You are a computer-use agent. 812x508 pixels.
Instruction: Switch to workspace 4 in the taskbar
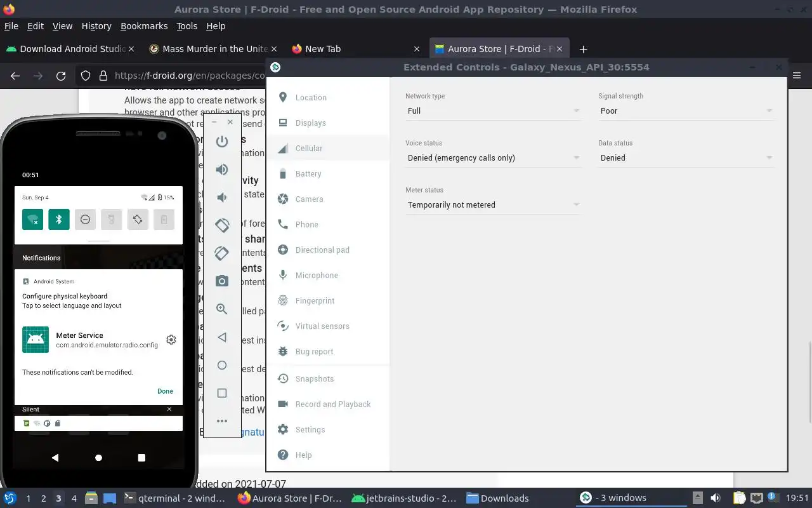click(74, 498)
